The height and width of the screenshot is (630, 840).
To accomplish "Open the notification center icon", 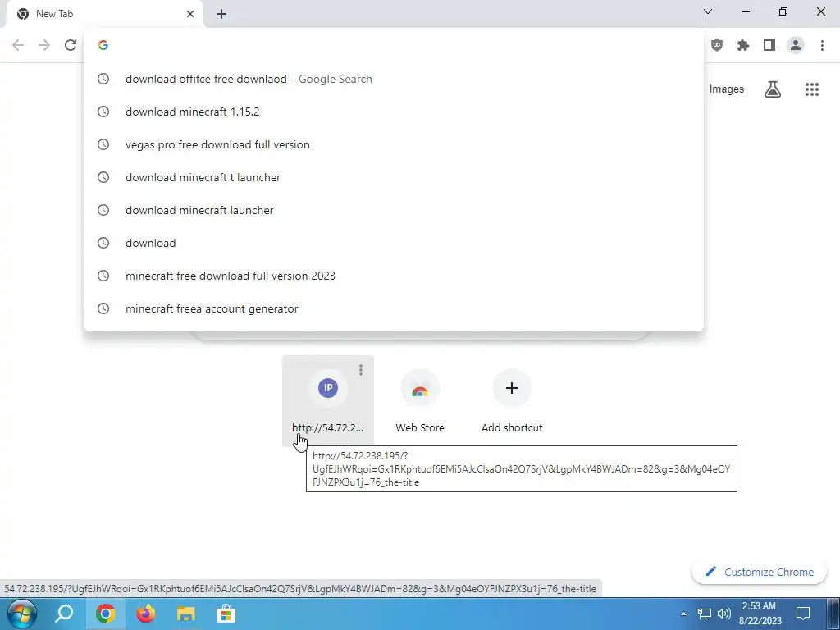I will click(x=803, y=614).
